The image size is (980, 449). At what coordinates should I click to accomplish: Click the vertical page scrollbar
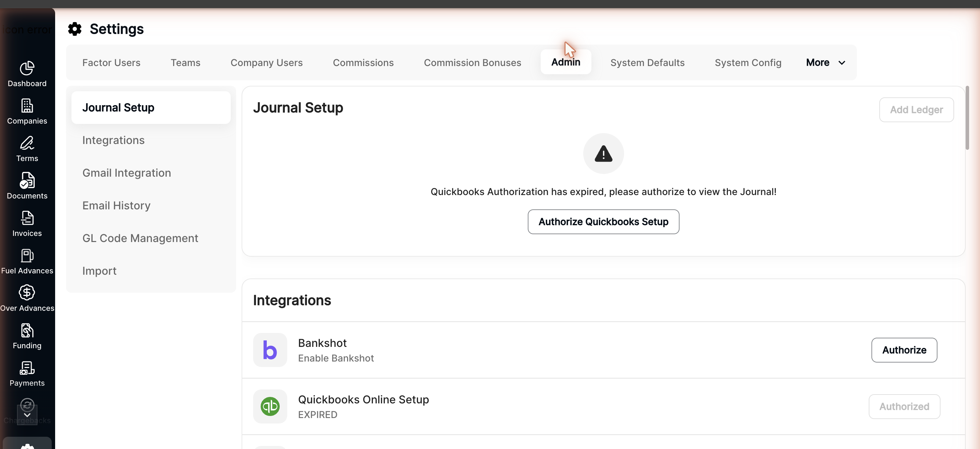click(x=967, y=118)
